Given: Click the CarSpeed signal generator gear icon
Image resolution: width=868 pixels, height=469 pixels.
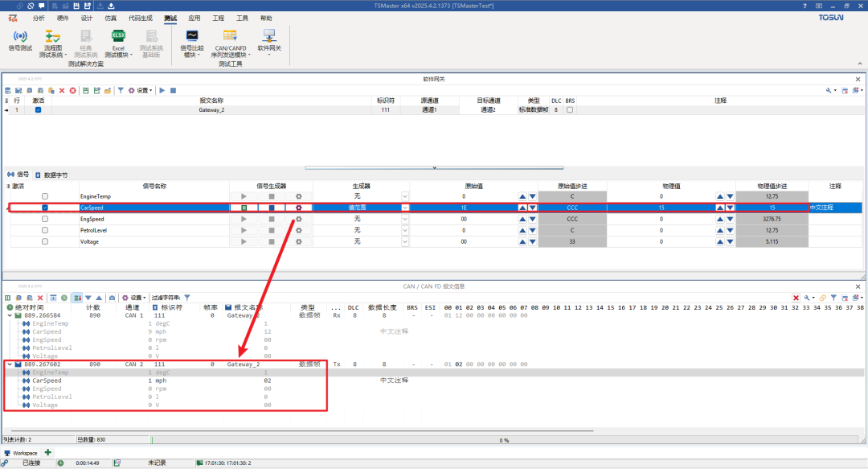Looking at the screenshot, I should pyautogui.click(x=299, y=208).
